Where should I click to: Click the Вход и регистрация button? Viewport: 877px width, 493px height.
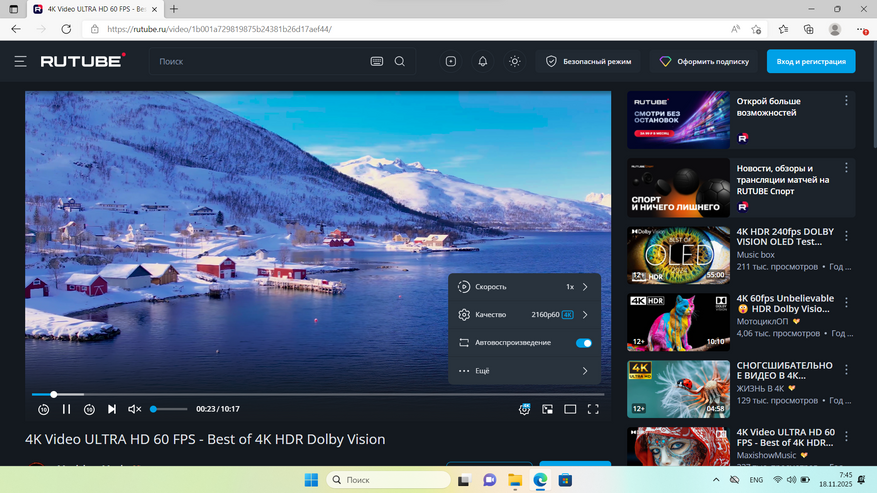pos(811,61)
